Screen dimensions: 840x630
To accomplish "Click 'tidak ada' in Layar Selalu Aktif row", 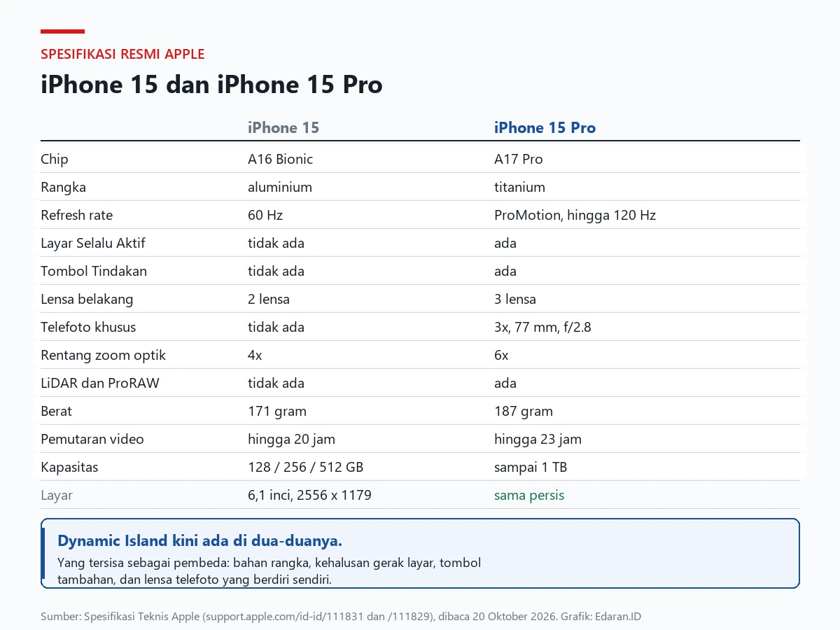I will pyautogui.click(x=276, y=243).
